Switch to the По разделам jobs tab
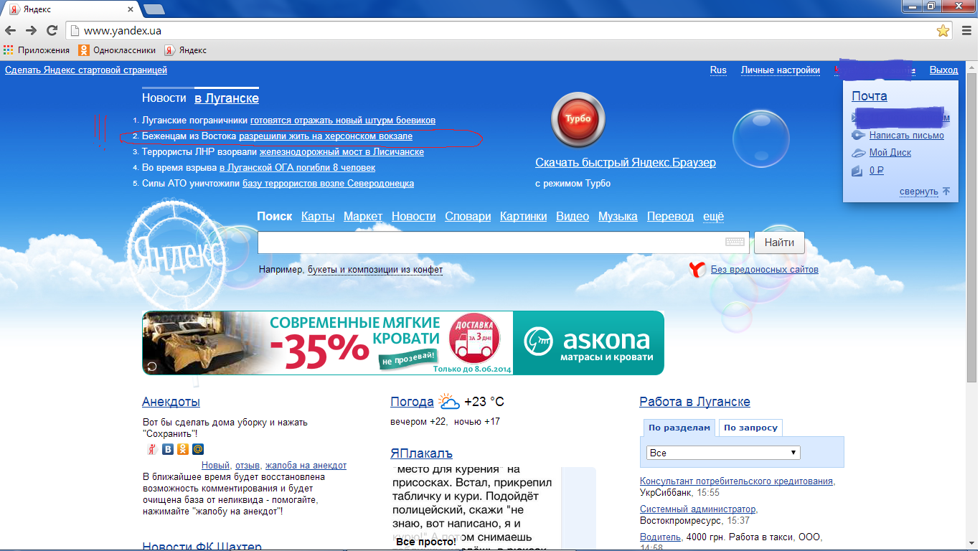The width and height of the screenshot is (980, 551). (679, 428)
